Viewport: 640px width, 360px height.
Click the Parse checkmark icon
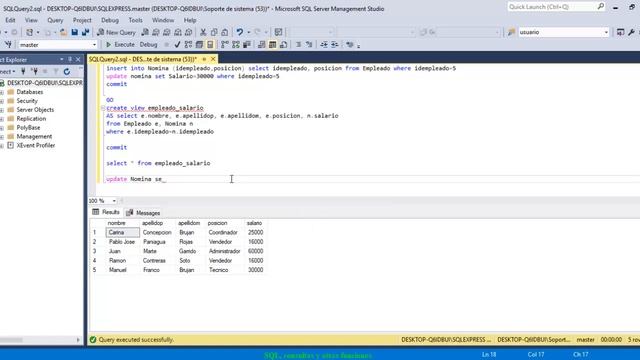pyautogui.click(x=177, y=44)
